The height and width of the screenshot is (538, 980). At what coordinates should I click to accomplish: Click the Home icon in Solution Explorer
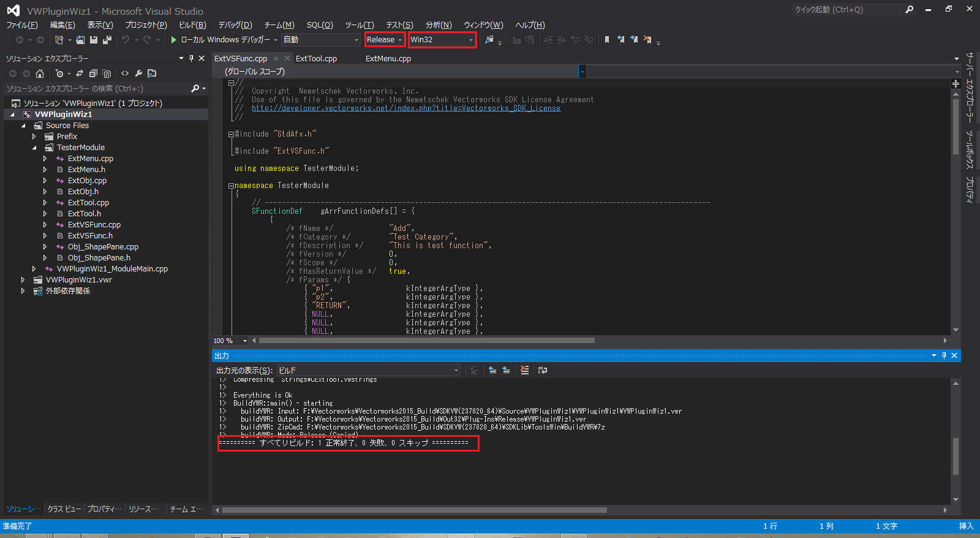[40, 74]
